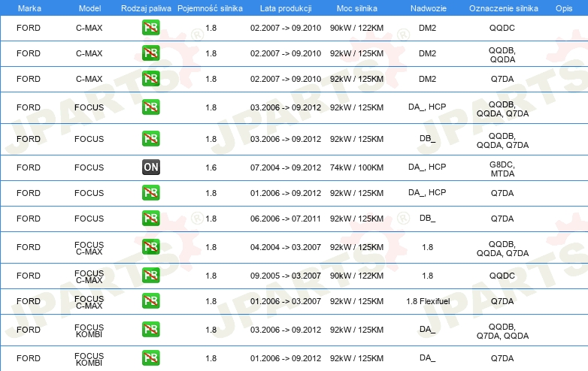Viewport: 588px width, 371px height.
Task: Select the '04.2004 -> 03.2007' production years cell
Action: (x=286, y=247)
